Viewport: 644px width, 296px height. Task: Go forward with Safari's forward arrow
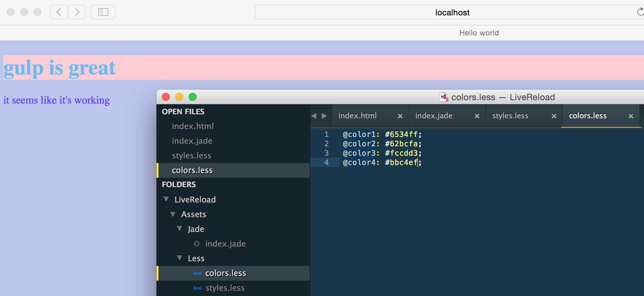click(x=77, y=12)
